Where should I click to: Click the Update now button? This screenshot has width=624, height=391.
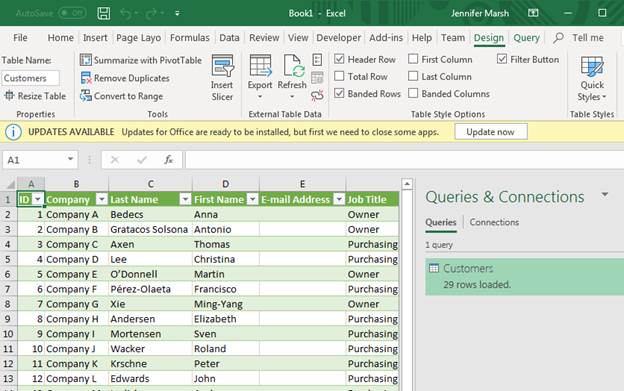491,132
